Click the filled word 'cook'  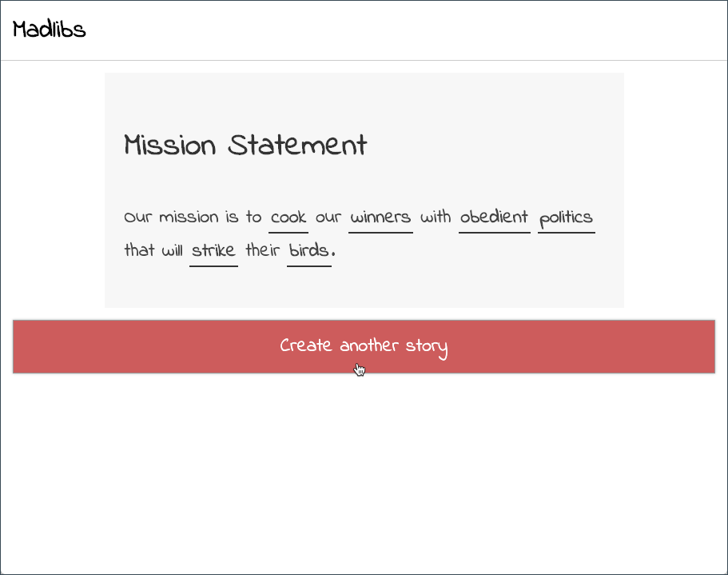[x=288, y=217]
